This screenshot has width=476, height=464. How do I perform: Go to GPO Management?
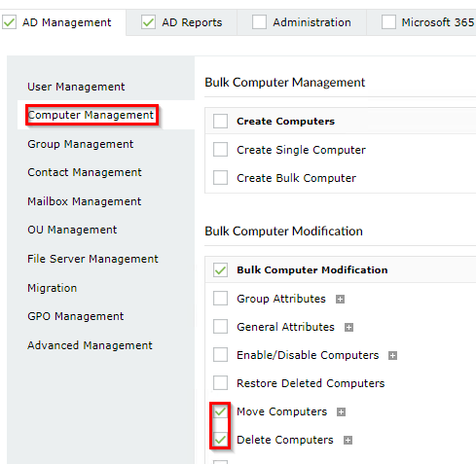pyautogui.click(x=75, y=316)
